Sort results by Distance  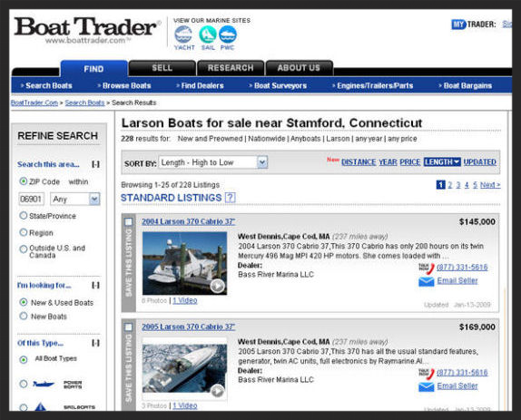pos(359,162)
